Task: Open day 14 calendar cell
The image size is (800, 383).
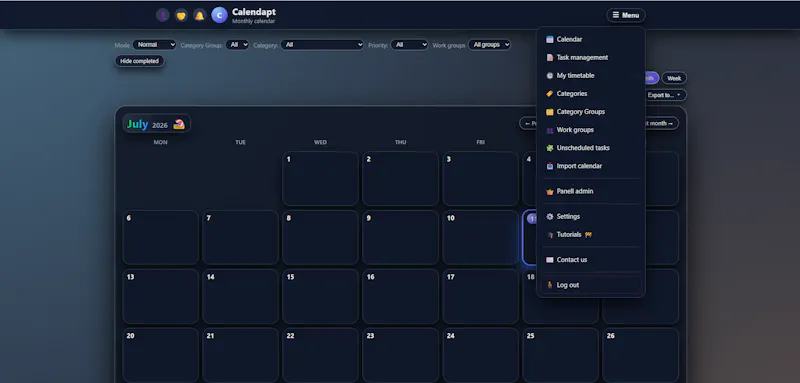Action: (x=240, y=296)
